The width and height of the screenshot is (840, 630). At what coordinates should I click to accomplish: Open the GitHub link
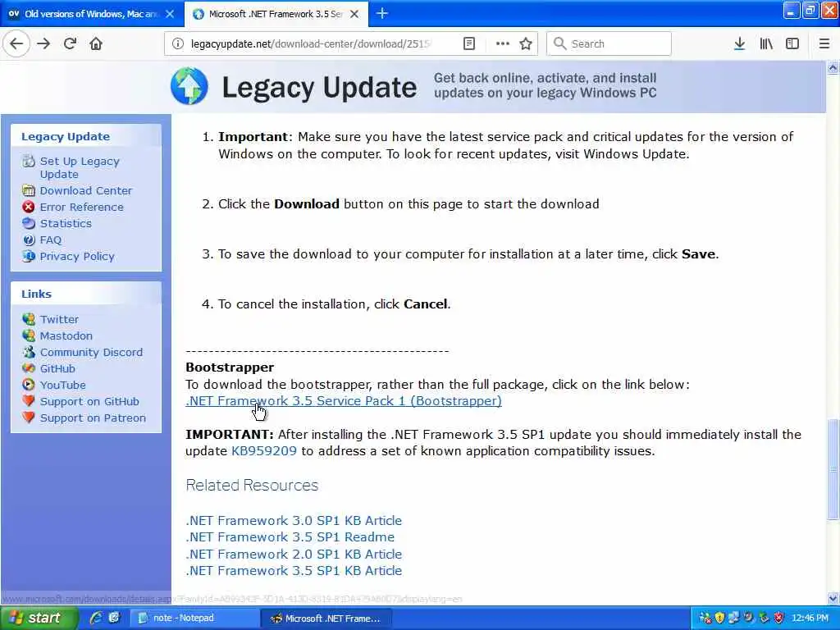57,368
